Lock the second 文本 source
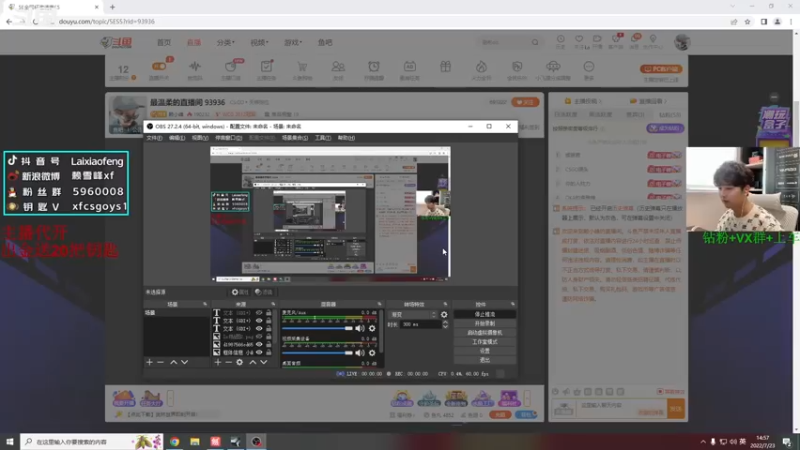 tap(268, 321)
